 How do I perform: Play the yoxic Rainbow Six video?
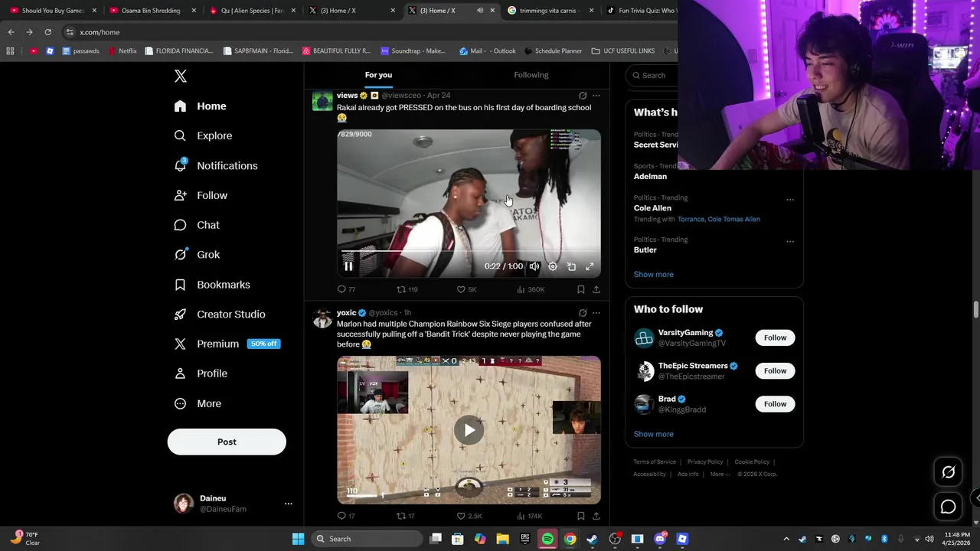tap(469, 430)
